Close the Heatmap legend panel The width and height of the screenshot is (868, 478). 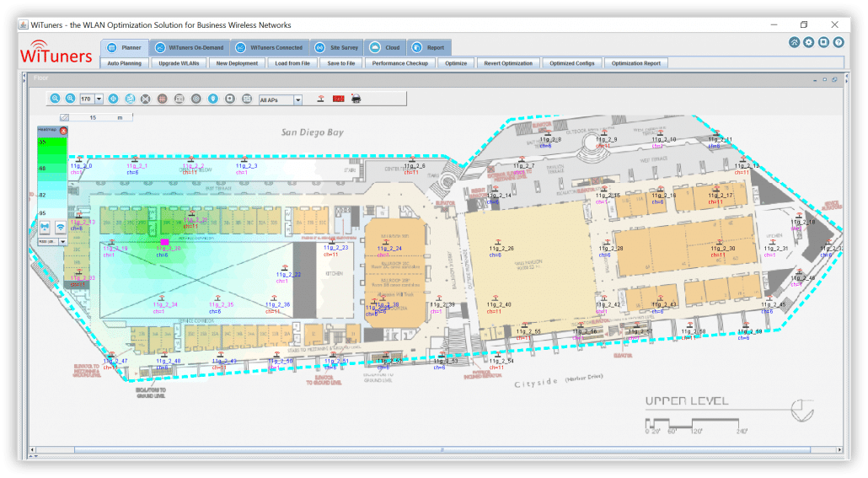(64, 131)
